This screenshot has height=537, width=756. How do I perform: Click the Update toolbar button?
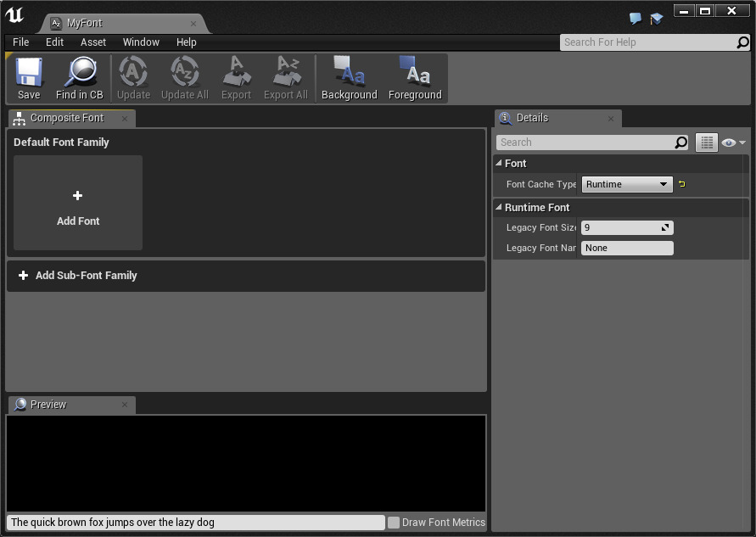click(x=133, y=78)
